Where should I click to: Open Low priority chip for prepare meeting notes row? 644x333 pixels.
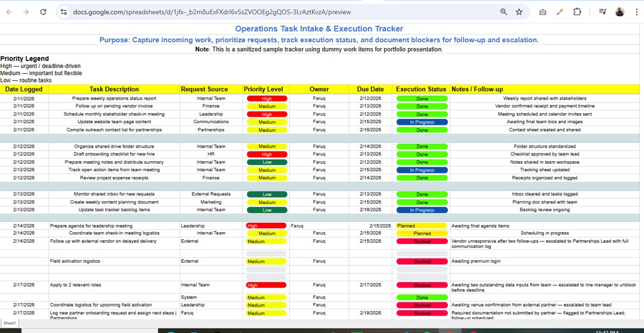pos(267,162)
